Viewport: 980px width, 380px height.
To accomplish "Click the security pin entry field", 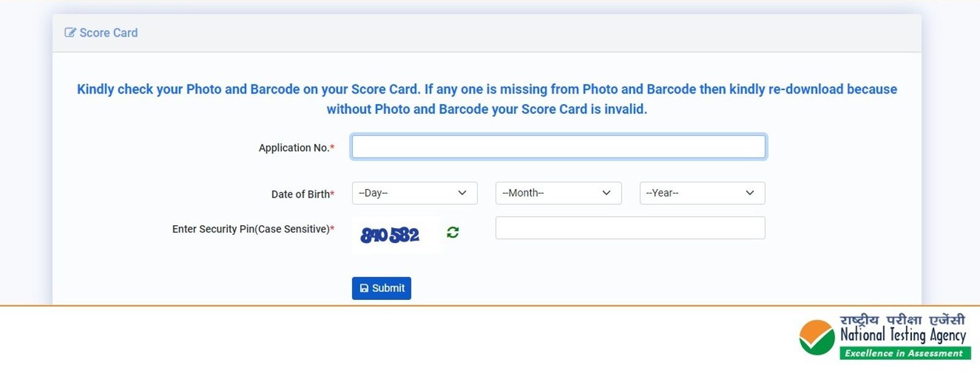I will point(630,228).
